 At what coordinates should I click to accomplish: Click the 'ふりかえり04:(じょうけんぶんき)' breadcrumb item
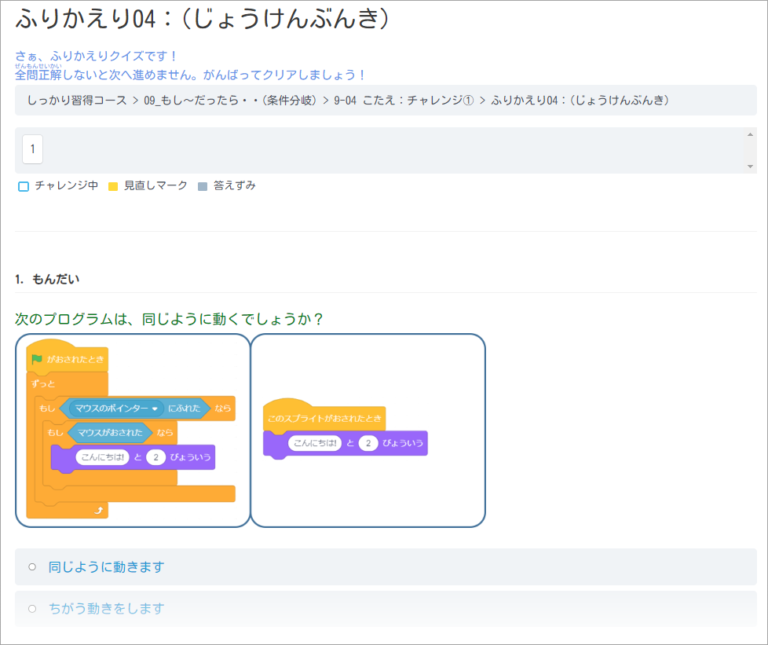click(x=580, y=100)
